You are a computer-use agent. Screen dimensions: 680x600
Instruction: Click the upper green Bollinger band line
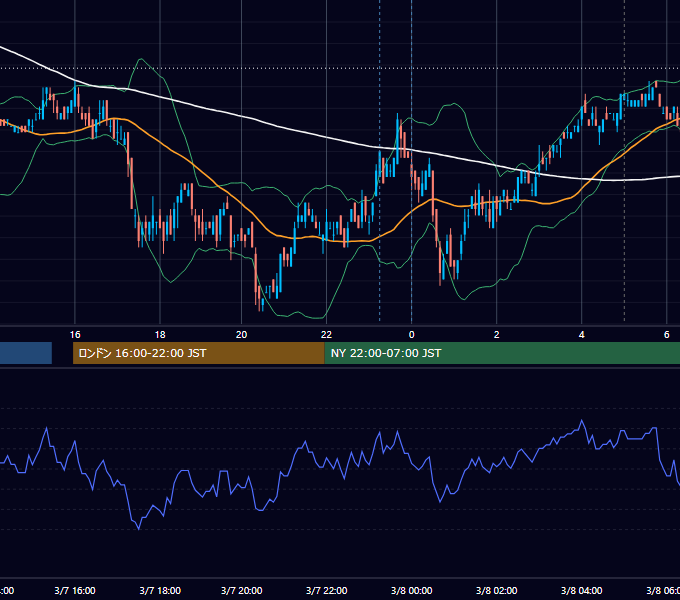pos(454,104)
